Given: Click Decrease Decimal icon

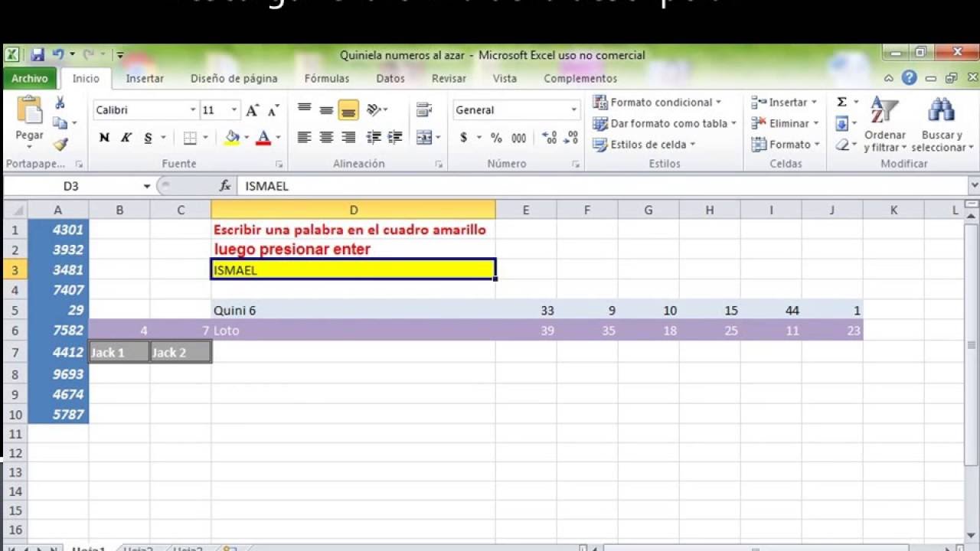Looking at the screenshot, I should click(570, 138).
